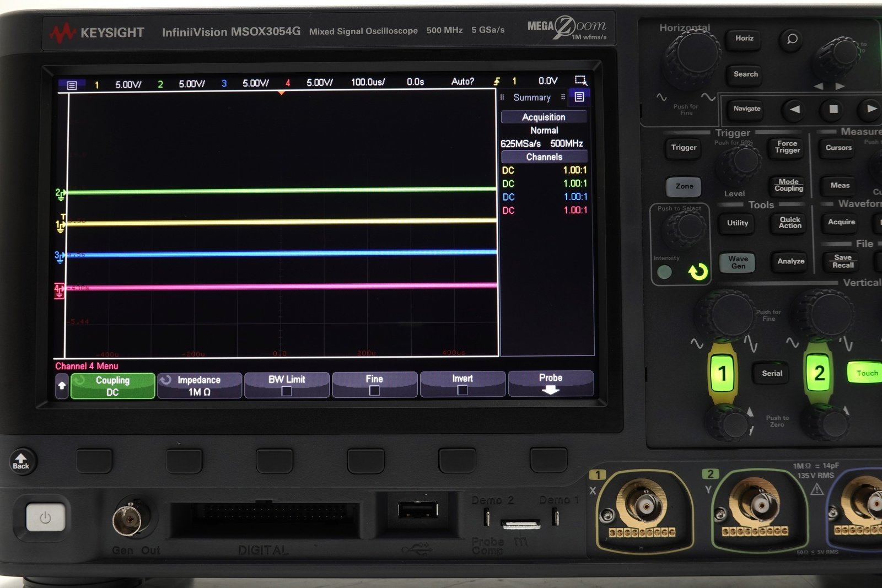The image size is (882, 588).
Task: Push the power button
Action: [45, 517]
